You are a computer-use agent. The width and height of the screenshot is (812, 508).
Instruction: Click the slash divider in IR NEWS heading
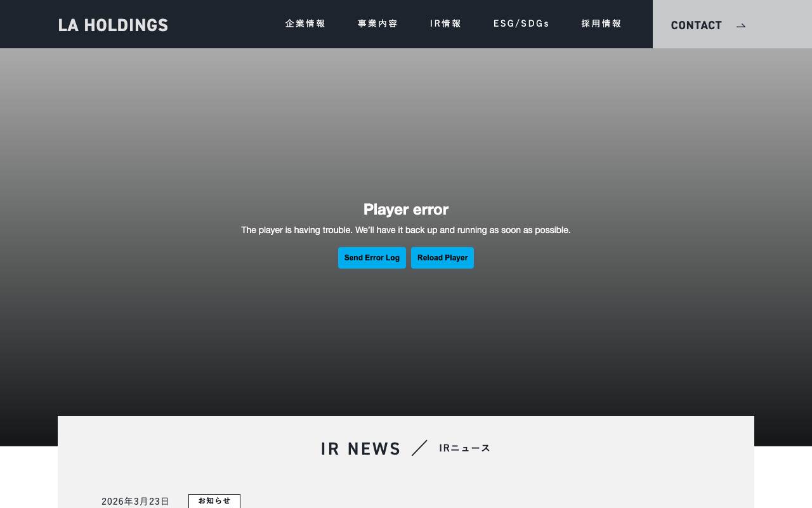[419, 448]
